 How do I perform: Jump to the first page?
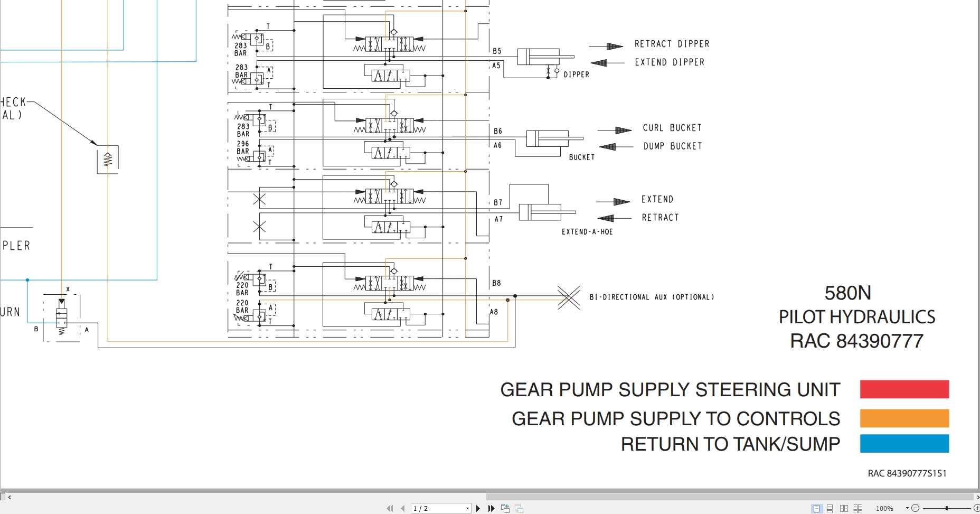390,508
